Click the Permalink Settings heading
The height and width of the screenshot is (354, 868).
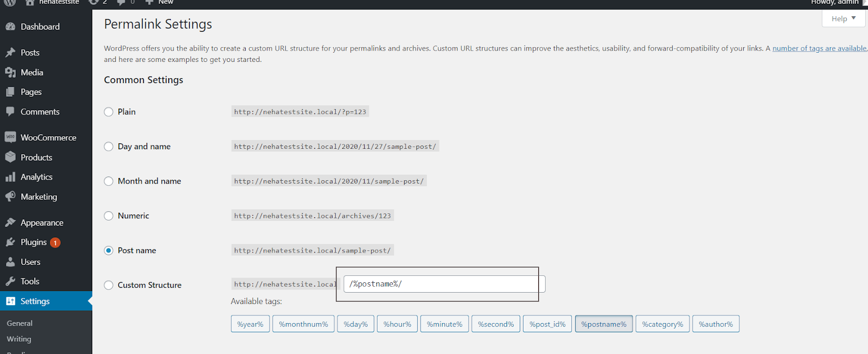(x=158, y=24)
